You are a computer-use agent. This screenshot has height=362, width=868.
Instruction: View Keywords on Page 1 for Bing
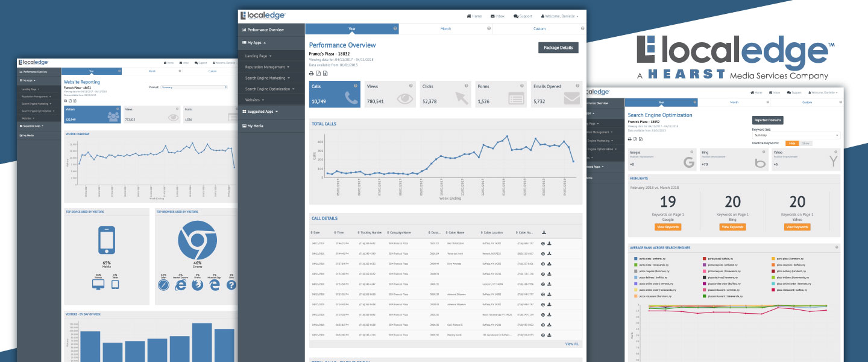tap(732, 227)
